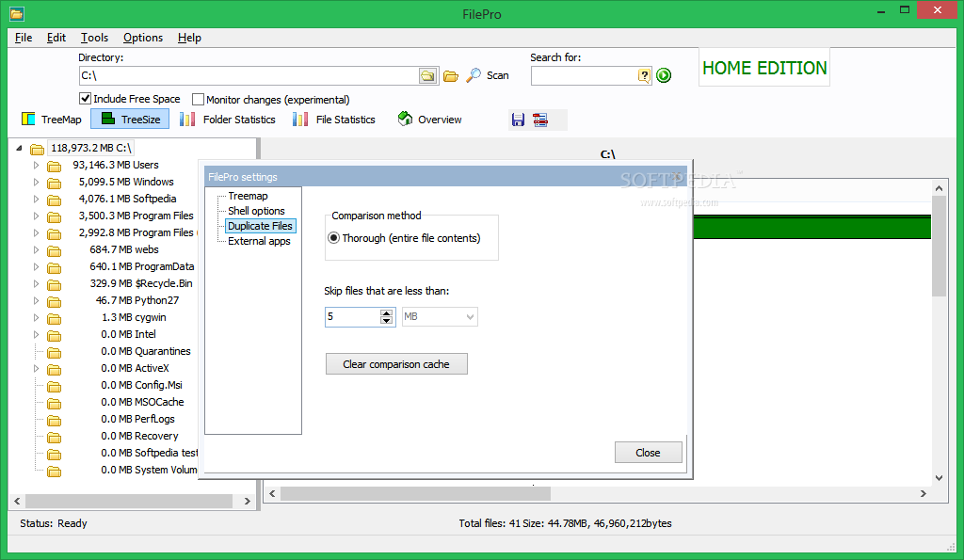Open the File menu
The image size is (964, 560).
[24, 38]
